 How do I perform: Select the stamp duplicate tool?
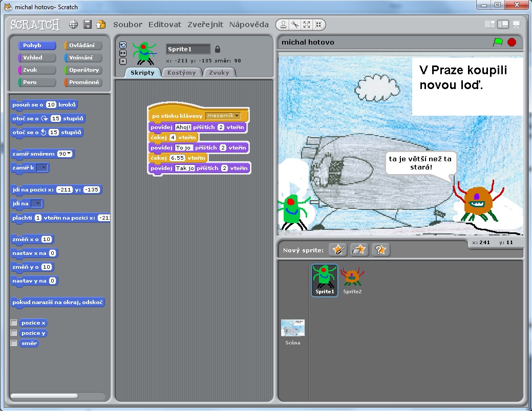[x=283, y=25]
